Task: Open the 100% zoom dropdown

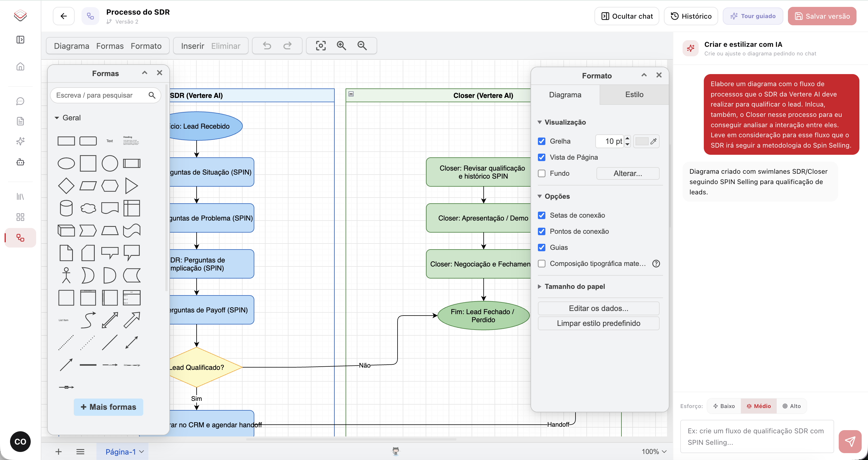Action: point(654,452)
